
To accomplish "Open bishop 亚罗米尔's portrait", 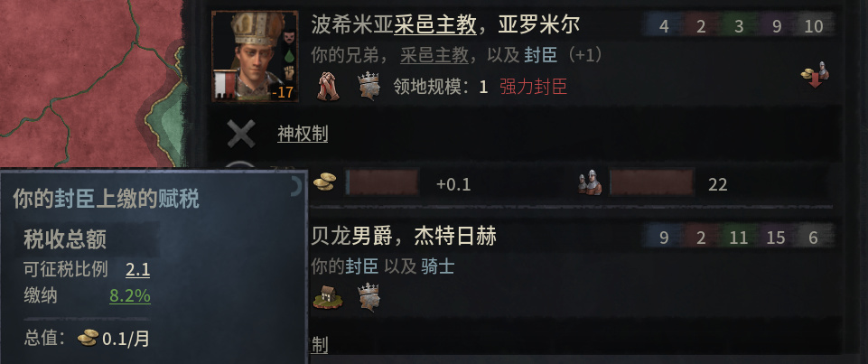I will [256, 56].
